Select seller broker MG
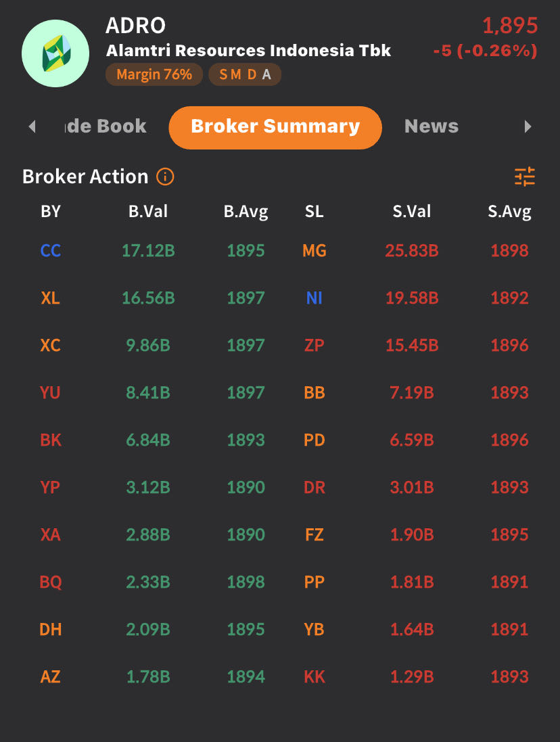Image resolution: width=560 pixels, height=742 pixels. [x=314, y=251]
